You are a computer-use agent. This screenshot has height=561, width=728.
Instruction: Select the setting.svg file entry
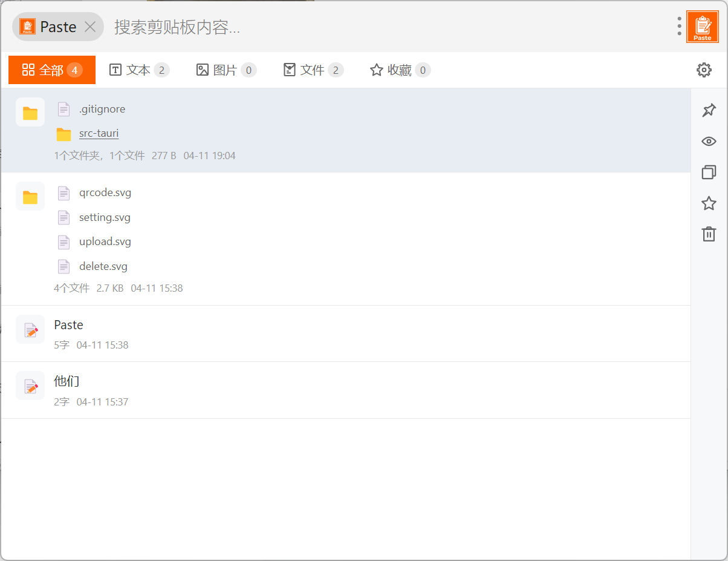(x=105, y=217)
